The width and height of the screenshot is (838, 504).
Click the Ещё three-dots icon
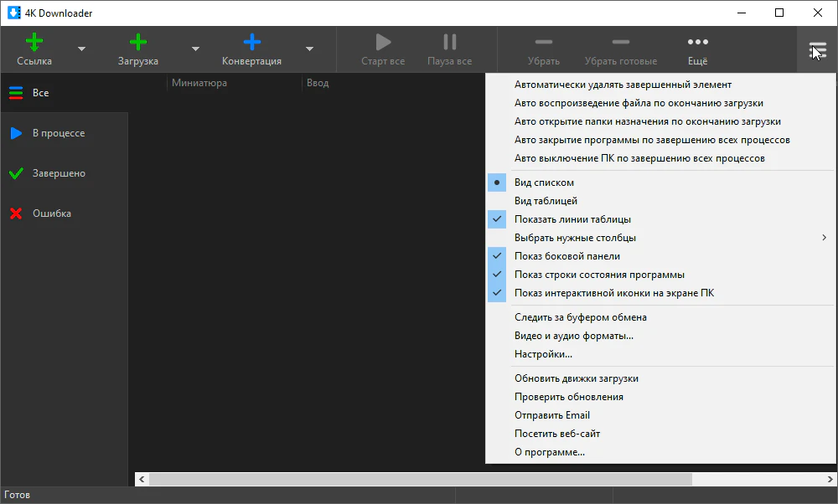(697, 42)
